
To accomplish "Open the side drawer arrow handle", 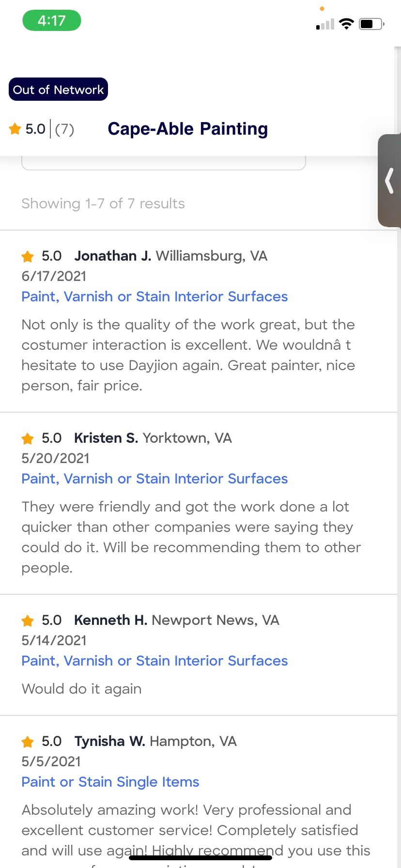I will tap(389, 181).
